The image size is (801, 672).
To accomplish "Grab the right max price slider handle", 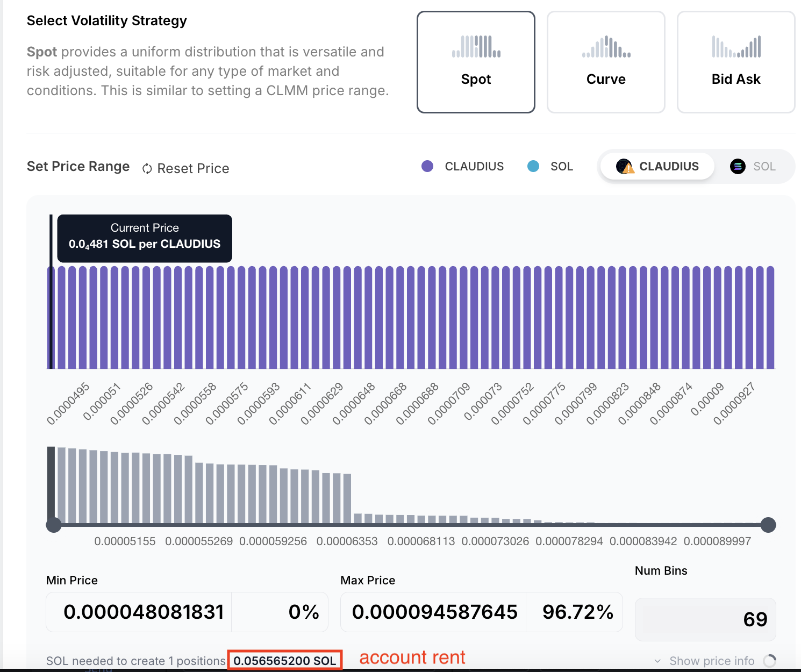I will tap(768, 525).
